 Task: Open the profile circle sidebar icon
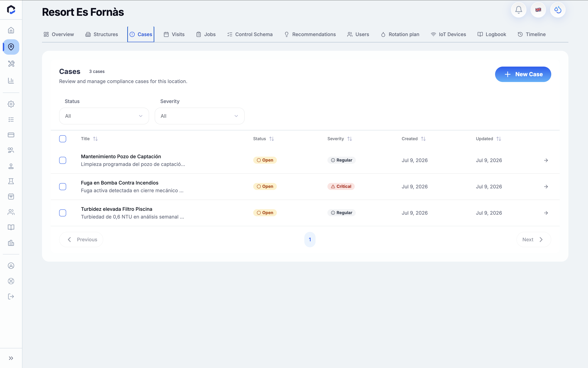pos(11,266)
